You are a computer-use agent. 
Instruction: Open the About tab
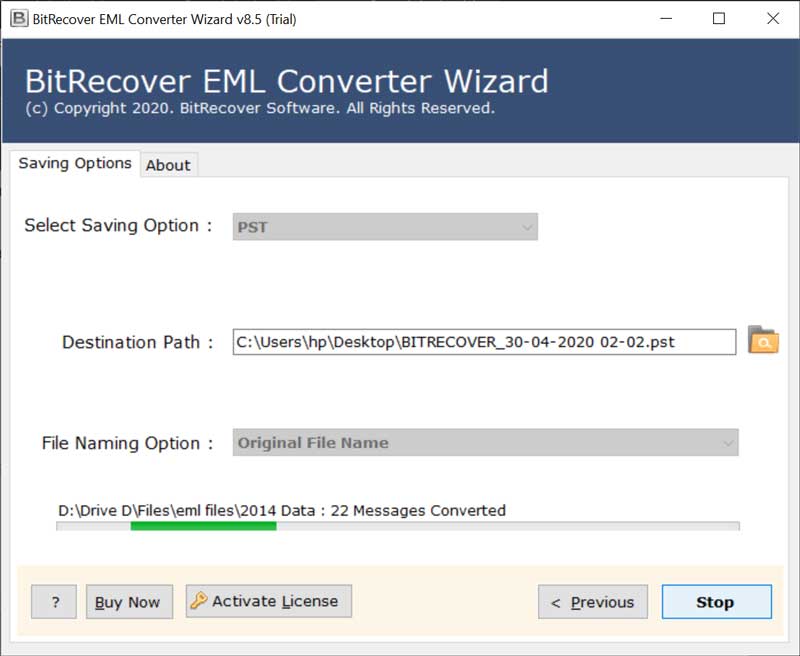tap(168, 165)
